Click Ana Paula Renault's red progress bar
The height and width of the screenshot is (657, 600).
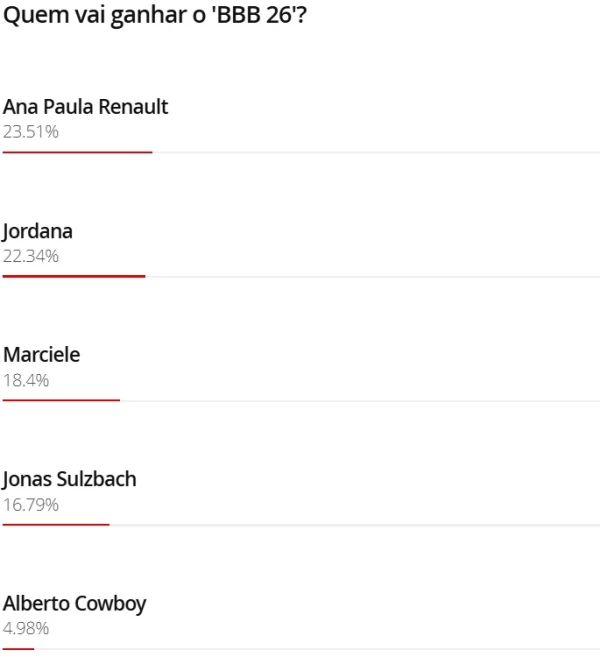77,152
